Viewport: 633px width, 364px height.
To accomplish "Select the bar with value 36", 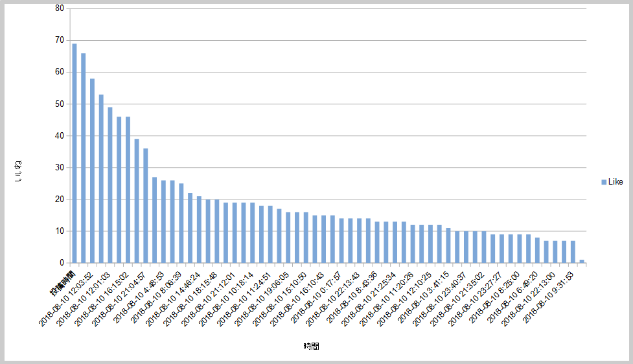I will pos(145,206).
